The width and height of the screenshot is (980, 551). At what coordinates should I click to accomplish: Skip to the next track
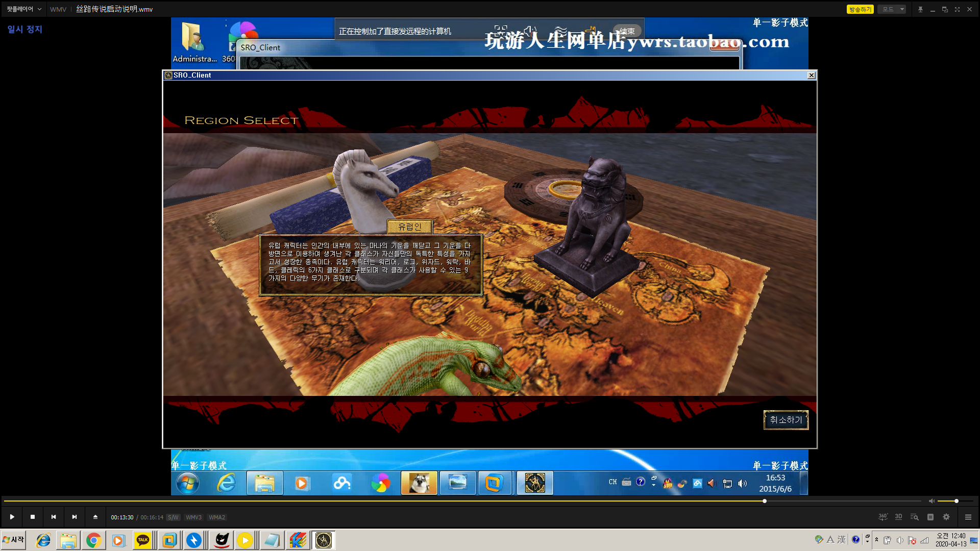coord(75,517)
